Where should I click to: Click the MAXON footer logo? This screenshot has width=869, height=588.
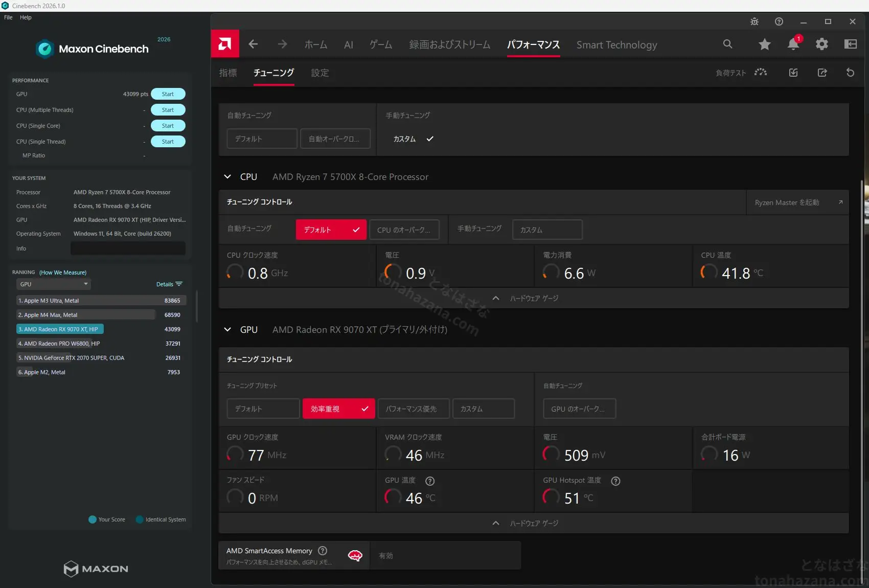click(x=96, y=569)
